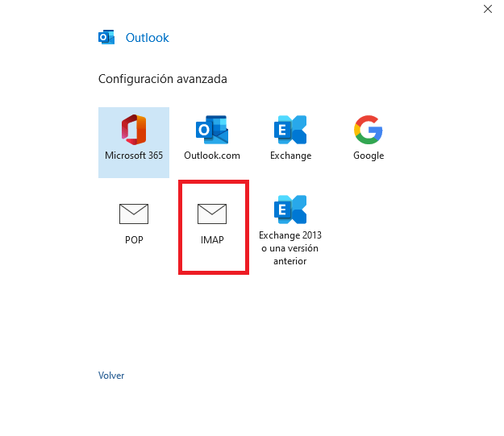The width and height of the screenshot is (504, 436).
Task: Select the Google account logo
Action: tap(369, 130)
